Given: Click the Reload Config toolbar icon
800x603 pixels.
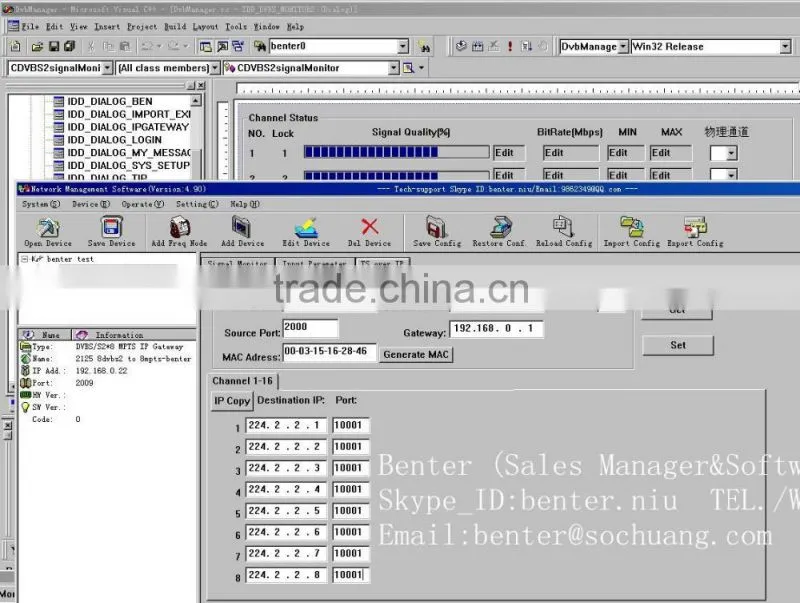Looking at the screenshot, I should click(563, 226).
